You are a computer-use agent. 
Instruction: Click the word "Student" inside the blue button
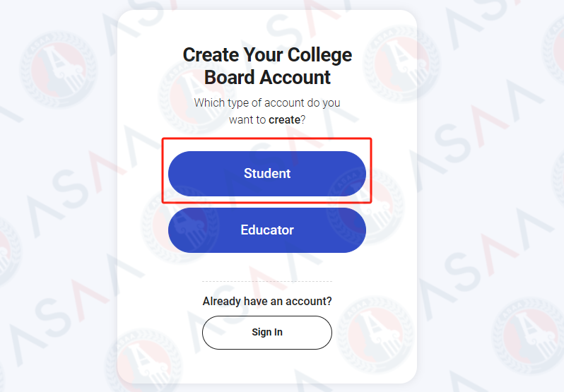tap(267, 174)
